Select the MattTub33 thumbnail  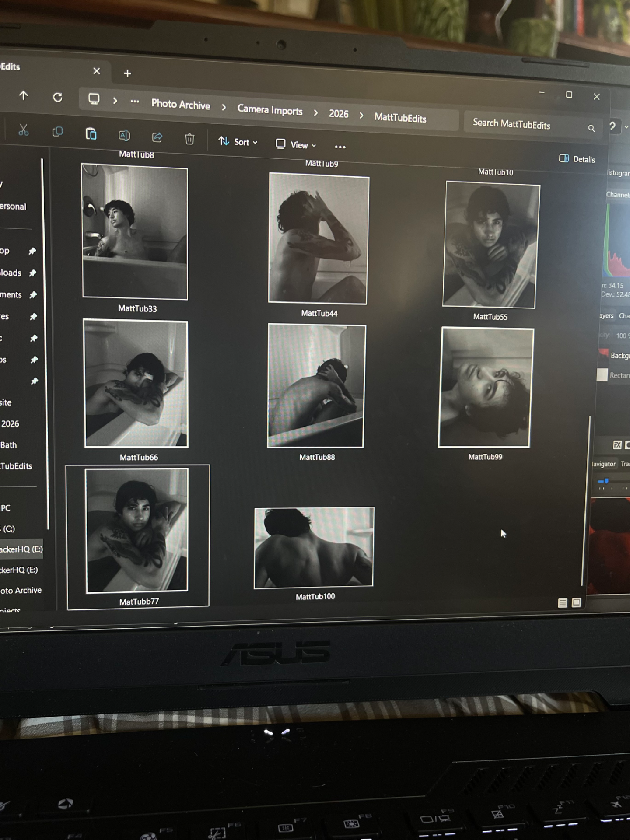(135, 232)
